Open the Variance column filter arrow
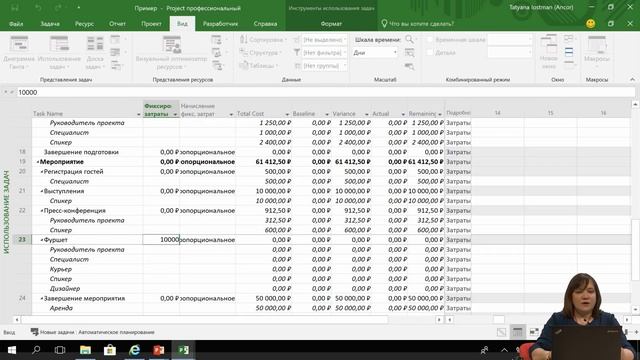This screenshot has width=640, height=360. (367, 114)
